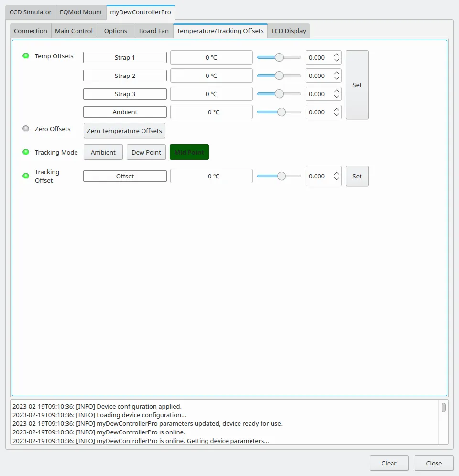Click the Tracking Offset green status light
Viewport: 459px width, 476px height.
[x=26, y=176]
